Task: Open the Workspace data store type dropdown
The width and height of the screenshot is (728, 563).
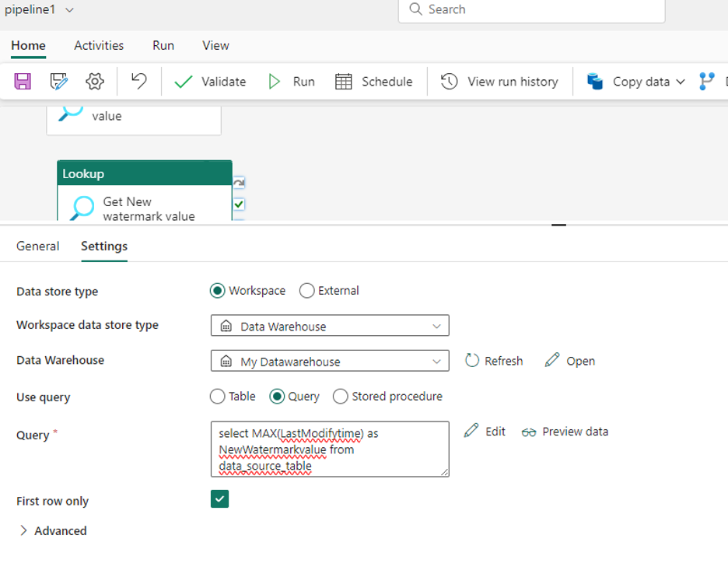Action: [x=330, y=325]
